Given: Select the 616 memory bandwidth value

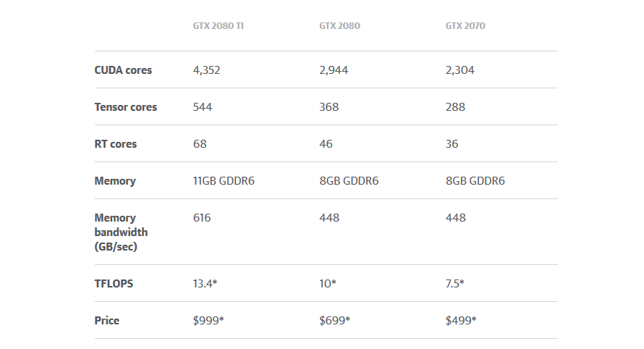Looking at the screenshot, I should [x=202, y=218].
